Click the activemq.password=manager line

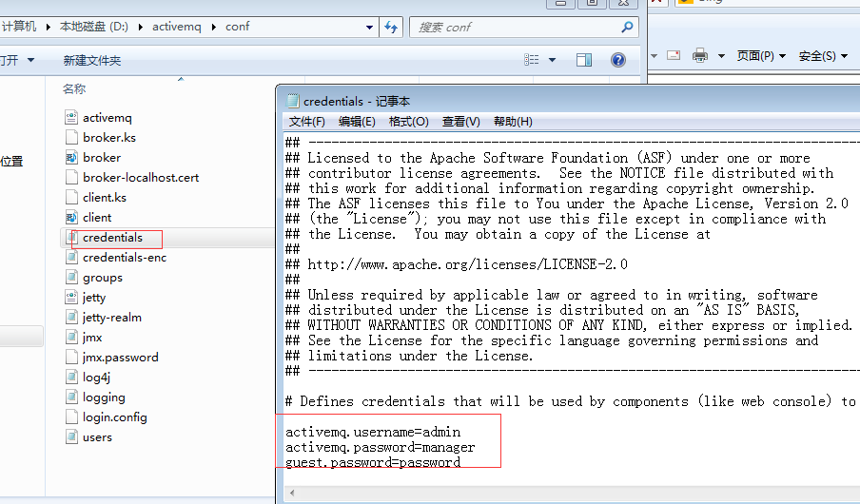(x=381, y=448)
